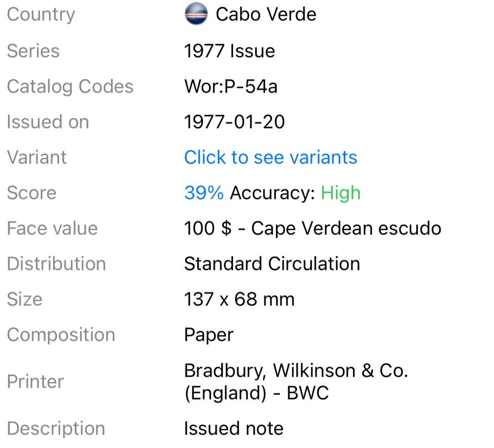Click the Face value field label
The height and width of the screenshot is (448, 494).
point(52,228)
